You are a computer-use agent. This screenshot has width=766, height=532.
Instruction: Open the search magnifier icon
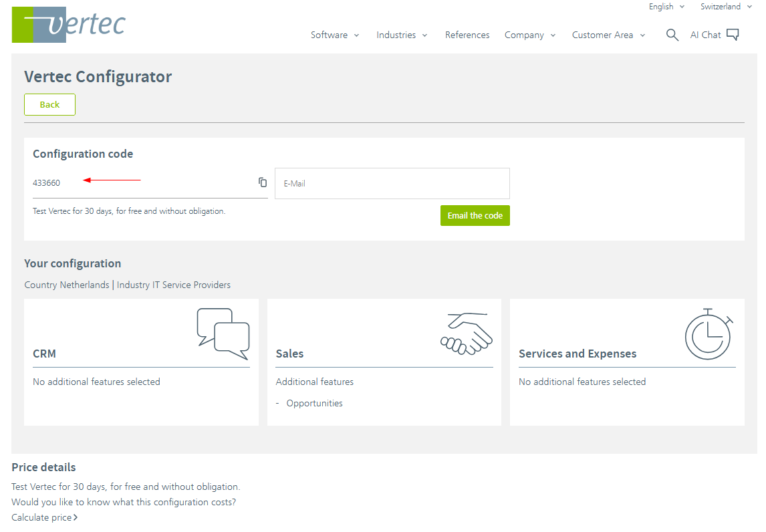point(672,35)
